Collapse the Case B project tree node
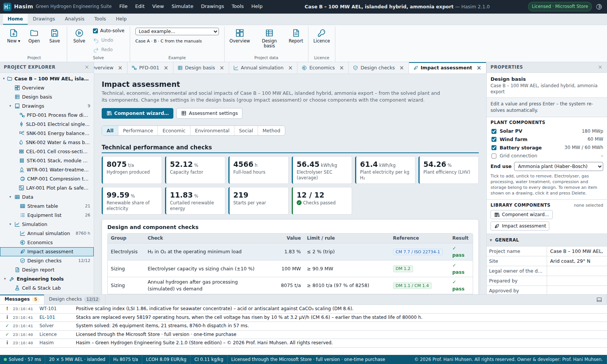This screenshot has width=607, height=364. [x=4, y=79]
